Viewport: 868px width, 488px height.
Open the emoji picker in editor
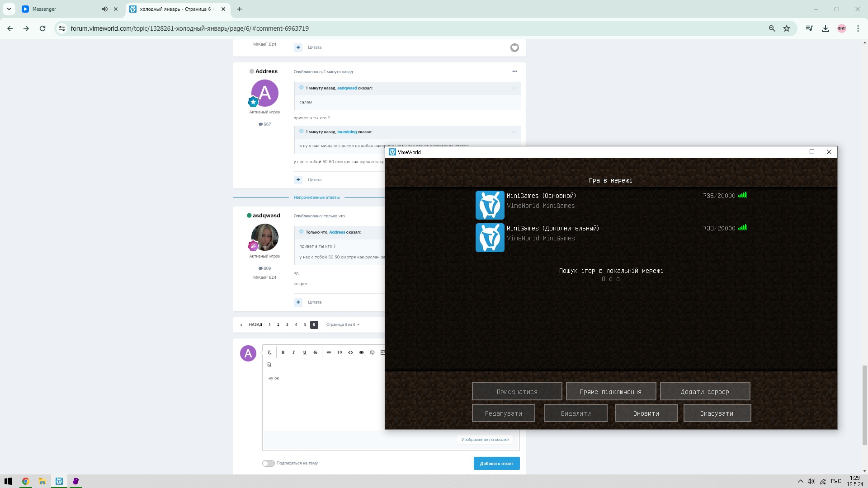pyautogui.click(x=372, y=352)
